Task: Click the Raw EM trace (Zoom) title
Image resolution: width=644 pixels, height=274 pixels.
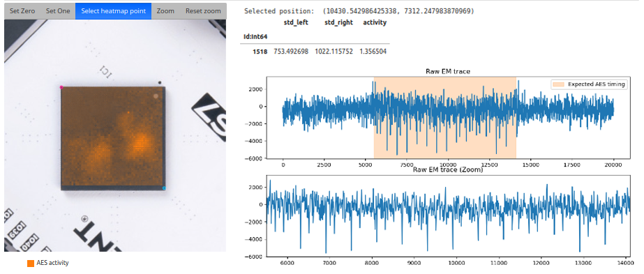Action: (448, 169)
